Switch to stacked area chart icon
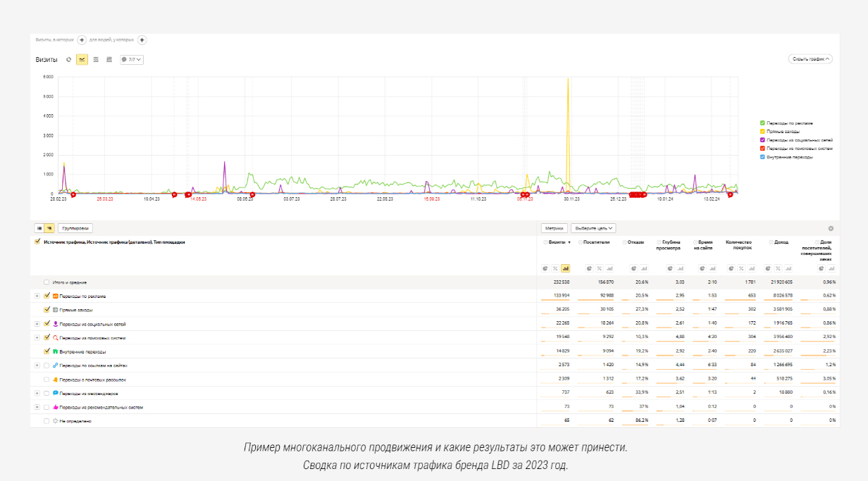The height and width of the screenshot is (481, 868). click(x=96, y=60)
